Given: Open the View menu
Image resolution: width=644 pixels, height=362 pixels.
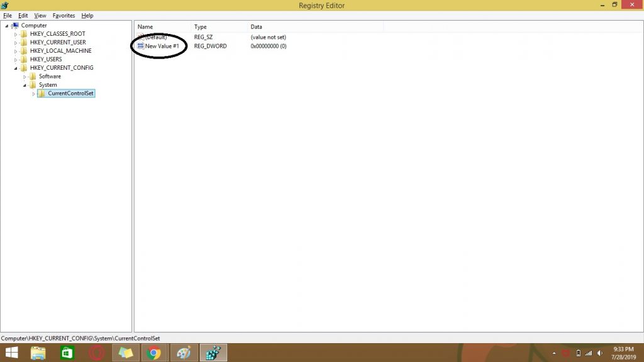Looking at the screenshot, I should tap(40, 16).
